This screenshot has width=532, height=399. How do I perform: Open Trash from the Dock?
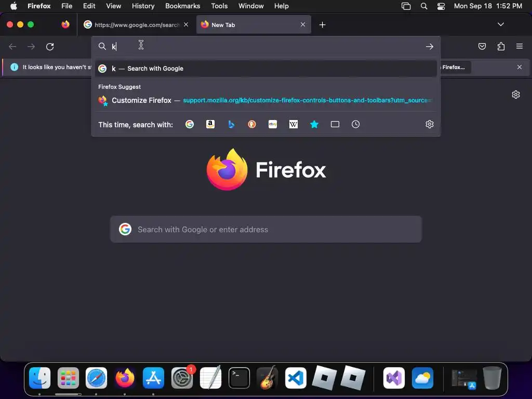493,378
